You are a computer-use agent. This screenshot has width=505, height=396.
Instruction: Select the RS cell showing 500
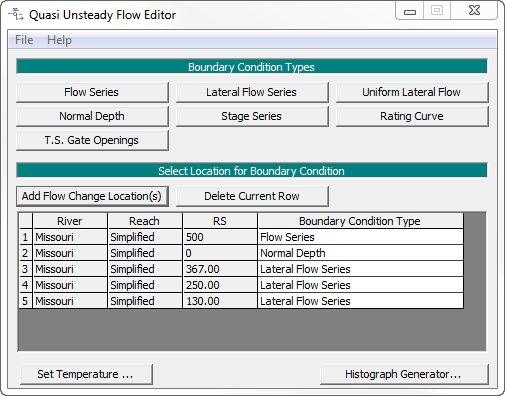click(x=220, y=237)
